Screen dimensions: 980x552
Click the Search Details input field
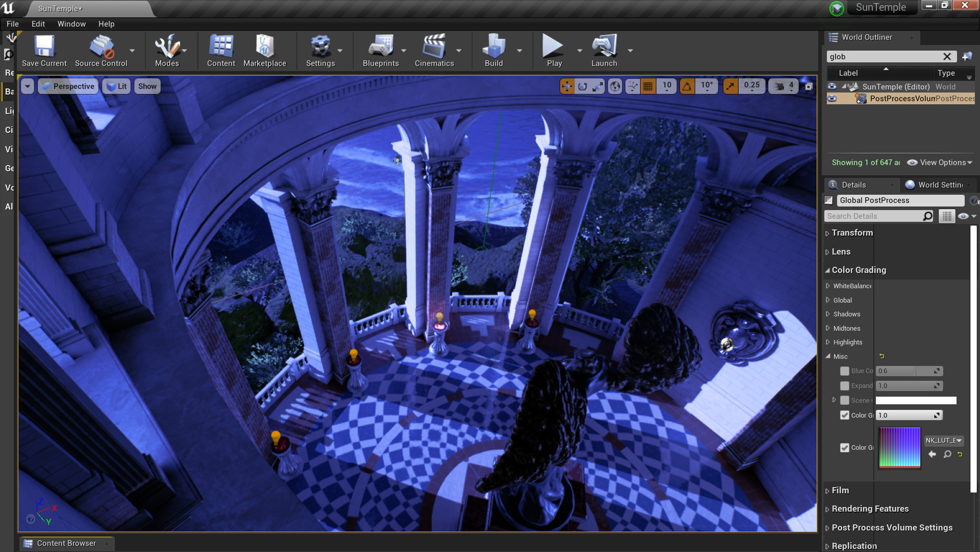[x=871, y=216]
